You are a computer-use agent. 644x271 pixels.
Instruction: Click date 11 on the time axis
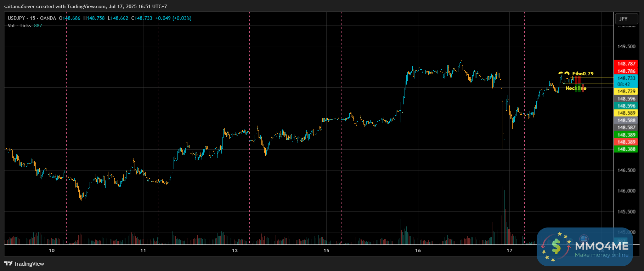pos(143,250)
